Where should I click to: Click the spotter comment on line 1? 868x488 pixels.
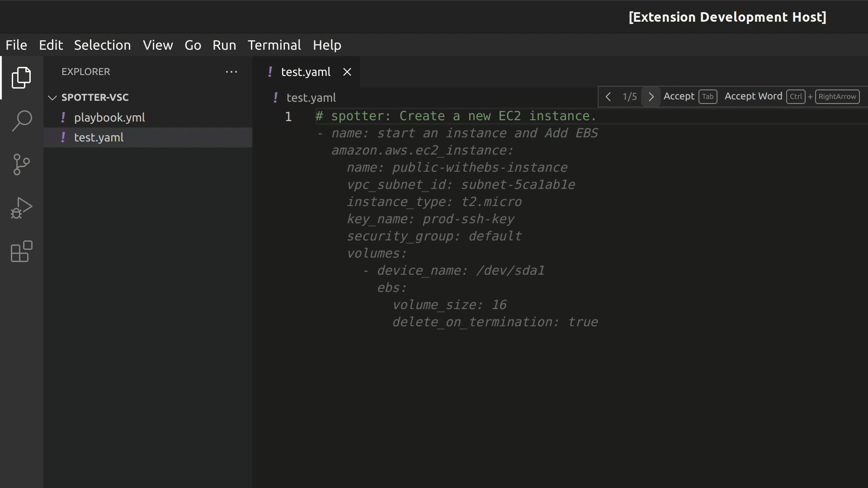pyautogui.click(x=456, y=116)
